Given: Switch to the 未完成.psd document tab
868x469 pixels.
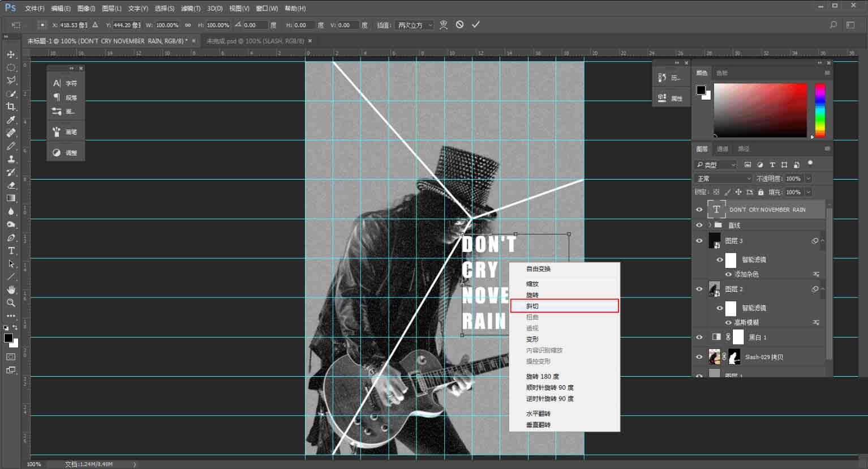Looking at the screenshot, I should (x=255, y=41).
